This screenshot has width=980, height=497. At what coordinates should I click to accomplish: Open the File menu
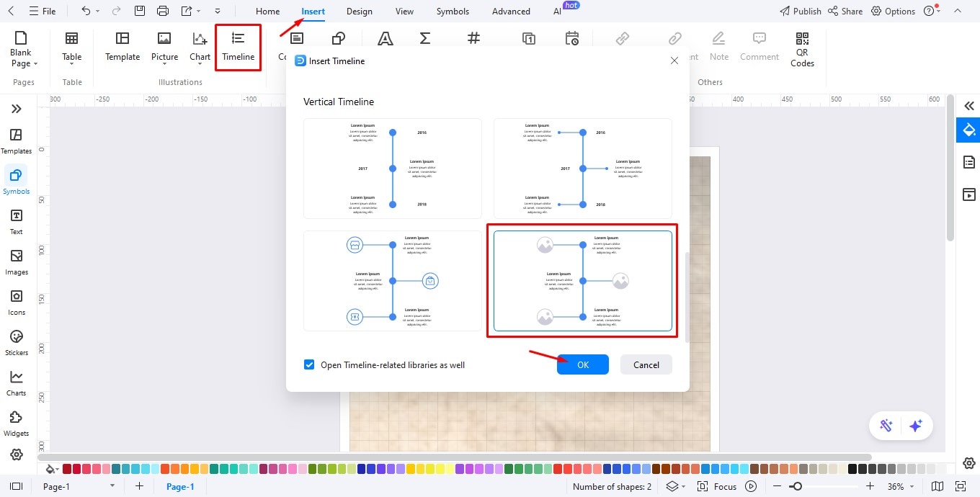[x=42, y=12]
